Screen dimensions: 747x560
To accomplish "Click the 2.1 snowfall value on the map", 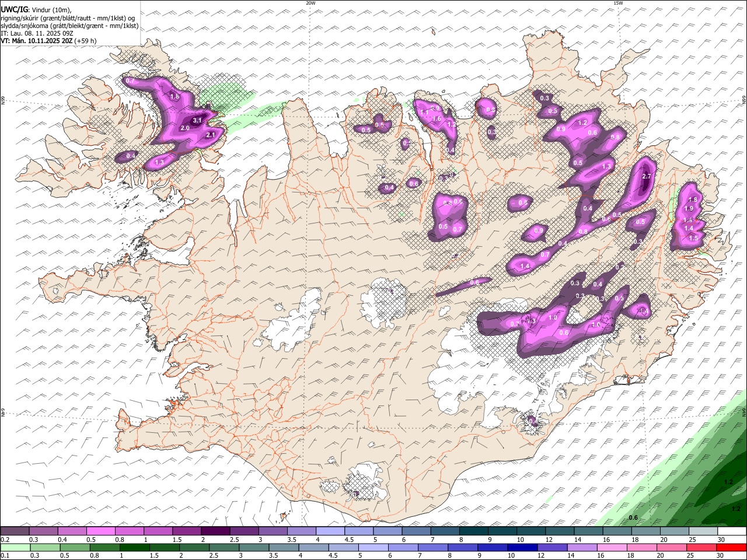I will click(211, 135).
